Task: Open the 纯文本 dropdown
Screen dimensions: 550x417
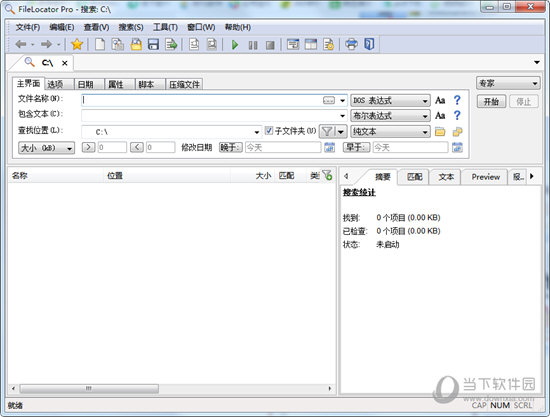Action: [x=390, y=132]
